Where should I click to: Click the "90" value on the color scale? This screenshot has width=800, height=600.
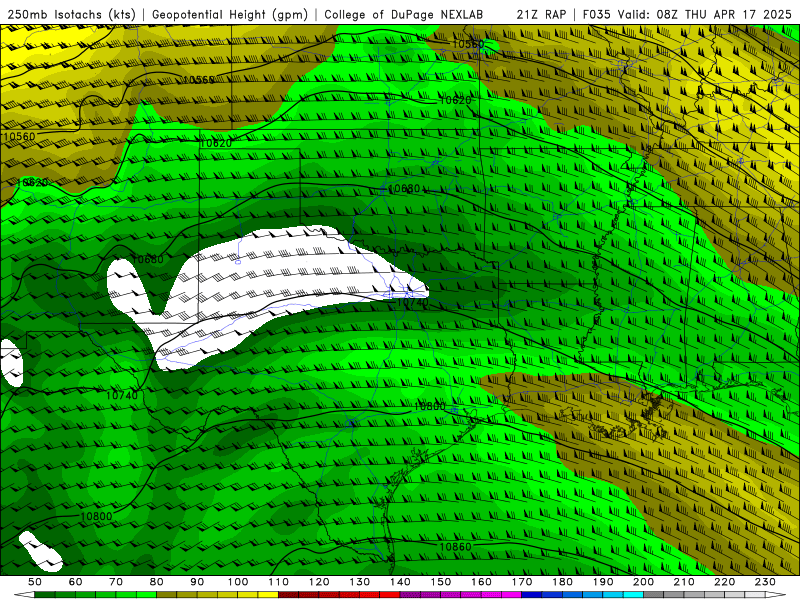click(x=197, y=582)
